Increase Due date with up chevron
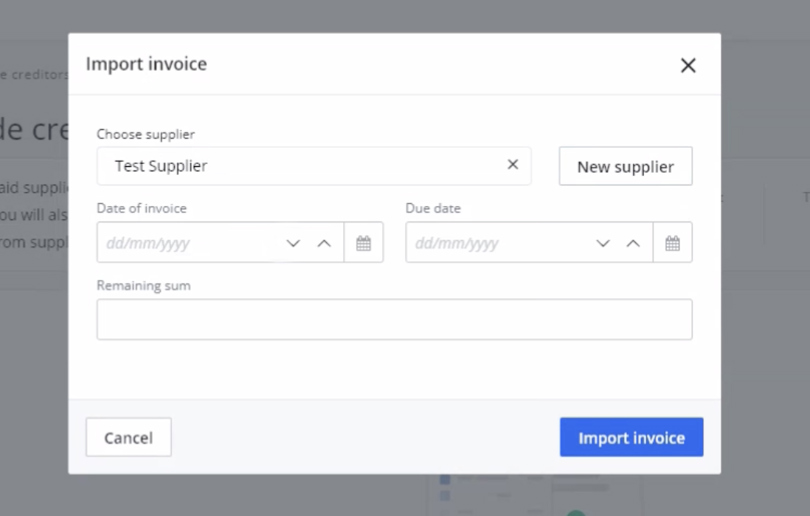This screenshot has height=516, width=810. (x=633, y=243)
